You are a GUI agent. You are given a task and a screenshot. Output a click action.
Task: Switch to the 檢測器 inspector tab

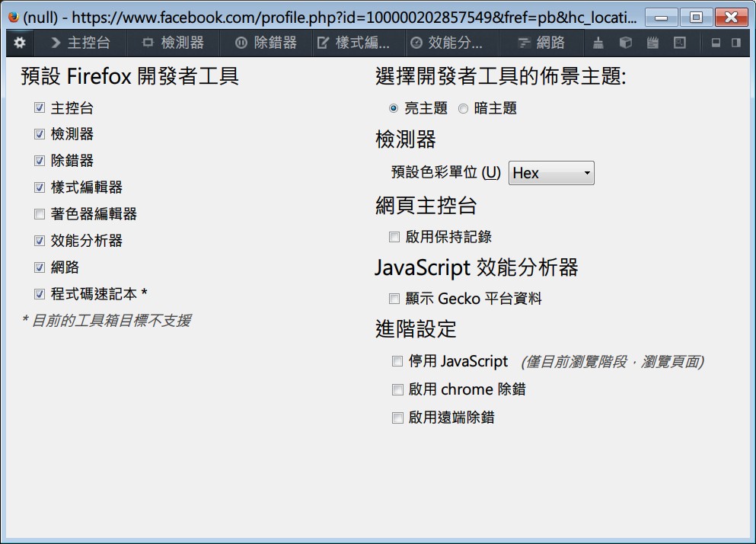click(x=173, y=43)
